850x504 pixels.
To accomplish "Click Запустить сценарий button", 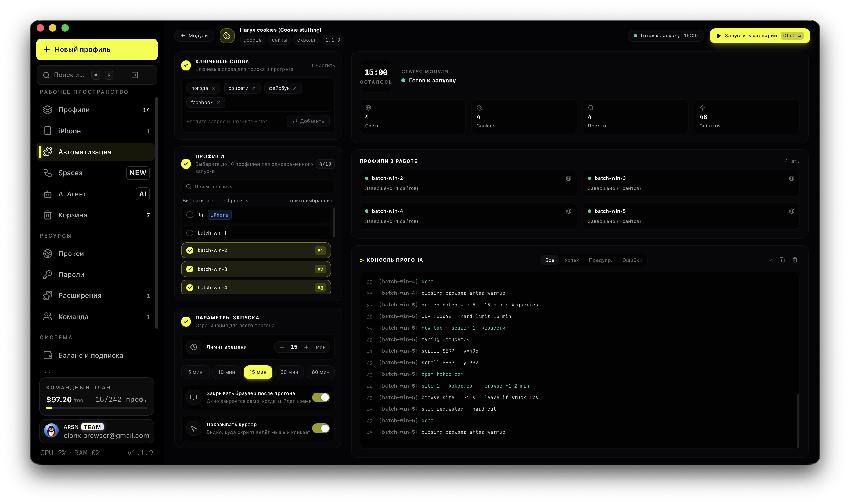I will pos(759,36).
